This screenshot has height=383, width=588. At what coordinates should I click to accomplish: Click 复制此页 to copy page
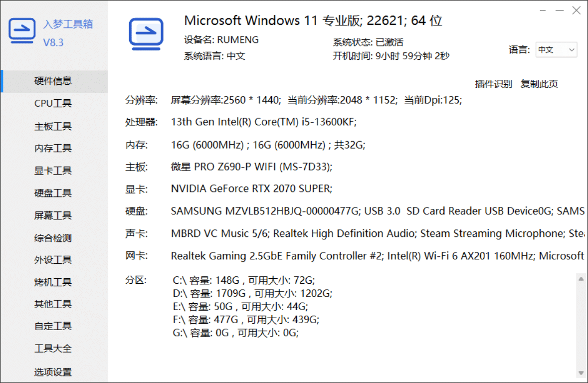[x=539, y=84]
